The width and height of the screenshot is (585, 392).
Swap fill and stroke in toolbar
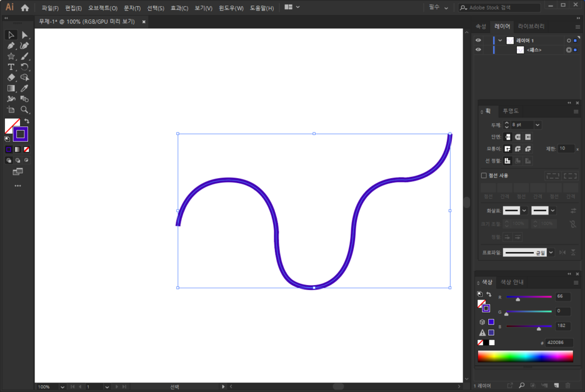(27, 121)
